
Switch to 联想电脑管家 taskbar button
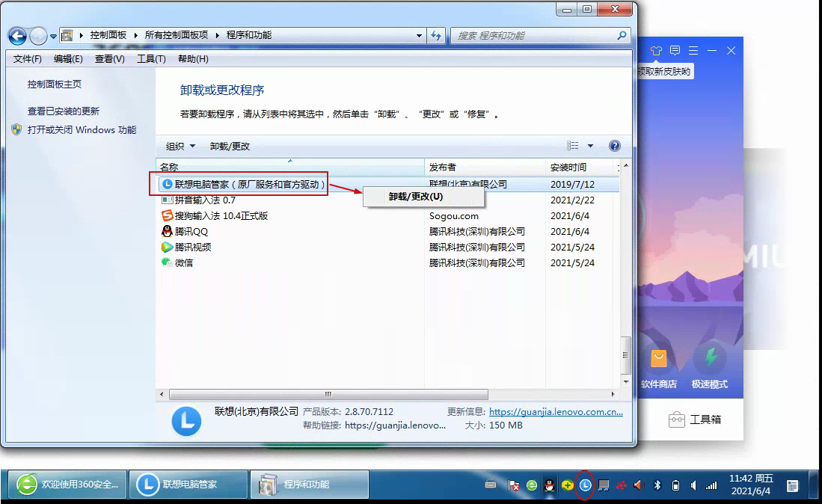point(188,485)
